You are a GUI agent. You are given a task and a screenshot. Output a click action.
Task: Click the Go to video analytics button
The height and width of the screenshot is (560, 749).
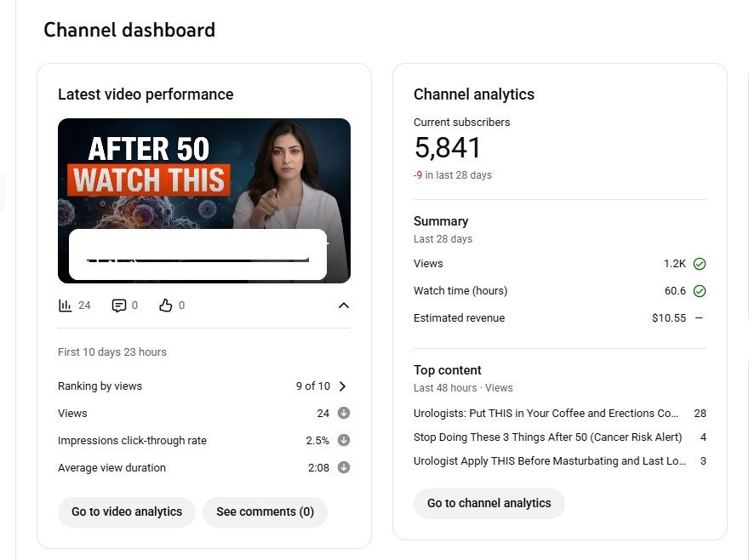tap(127, 512)
